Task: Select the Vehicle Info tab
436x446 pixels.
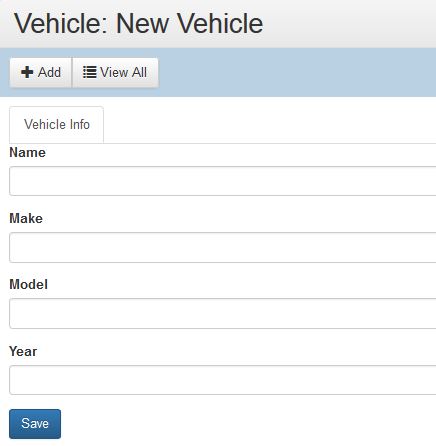Action: 57,125
